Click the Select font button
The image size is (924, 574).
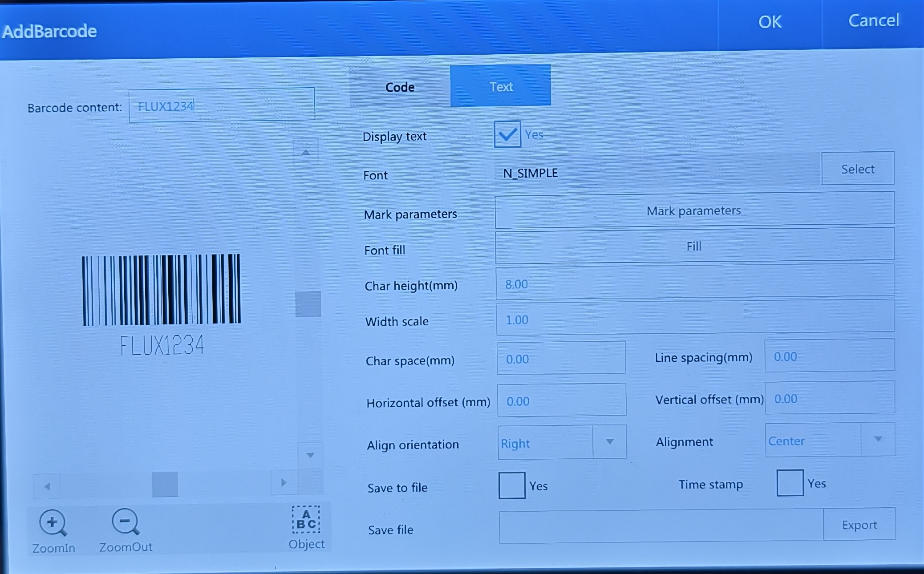pyautogui.click(x=858, y=169)
